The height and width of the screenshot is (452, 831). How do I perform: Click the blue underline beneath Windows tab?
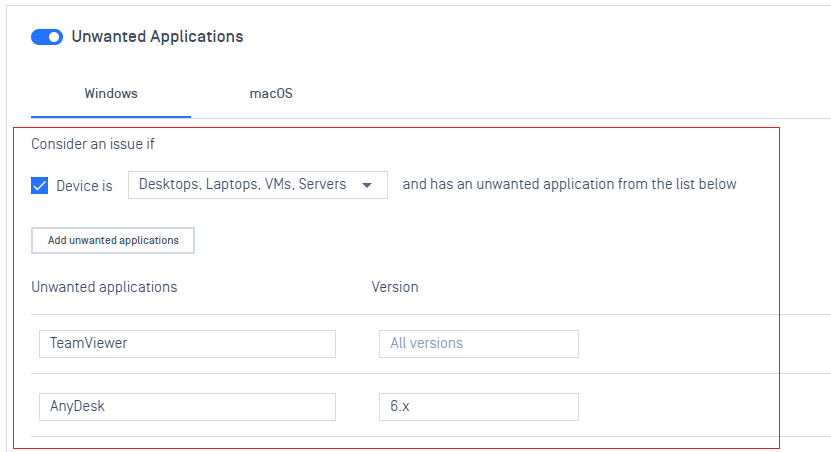coord(111,117)
